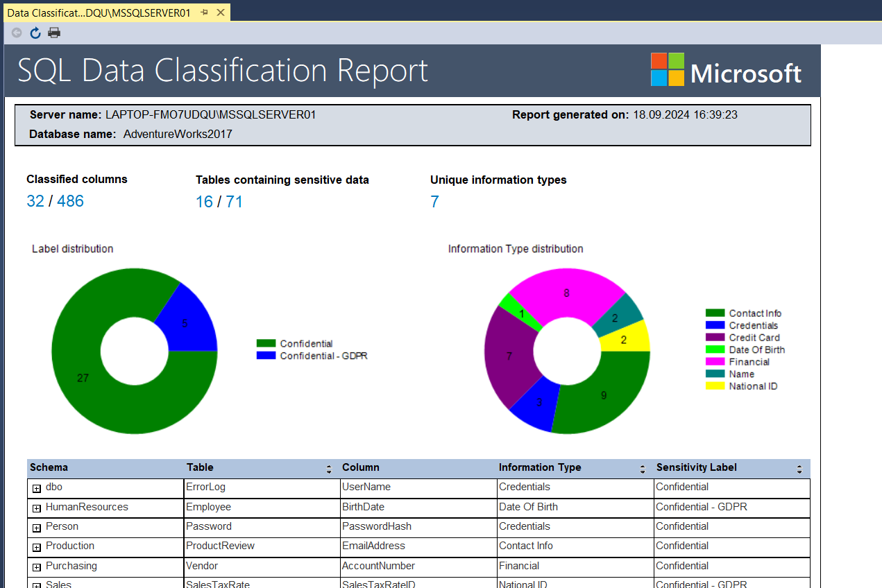Expand the dbo schema row

click(37, 488)
